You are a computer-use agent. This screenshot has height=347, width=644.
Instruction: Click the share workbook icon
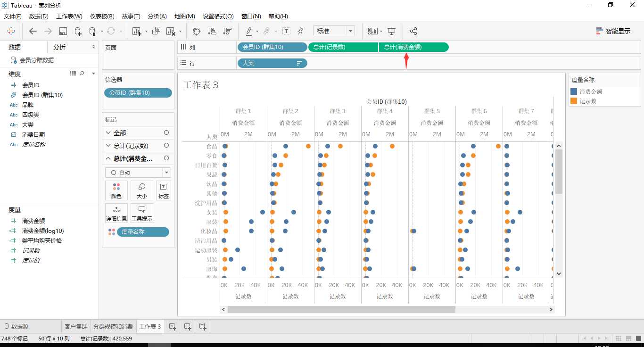coord(413,31)
